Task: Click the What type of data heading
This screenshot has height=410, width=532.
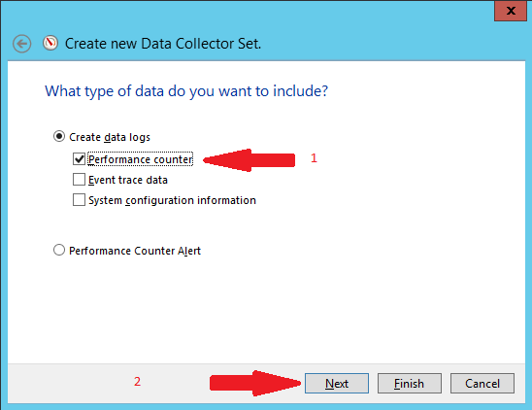Action: point(186,91)
